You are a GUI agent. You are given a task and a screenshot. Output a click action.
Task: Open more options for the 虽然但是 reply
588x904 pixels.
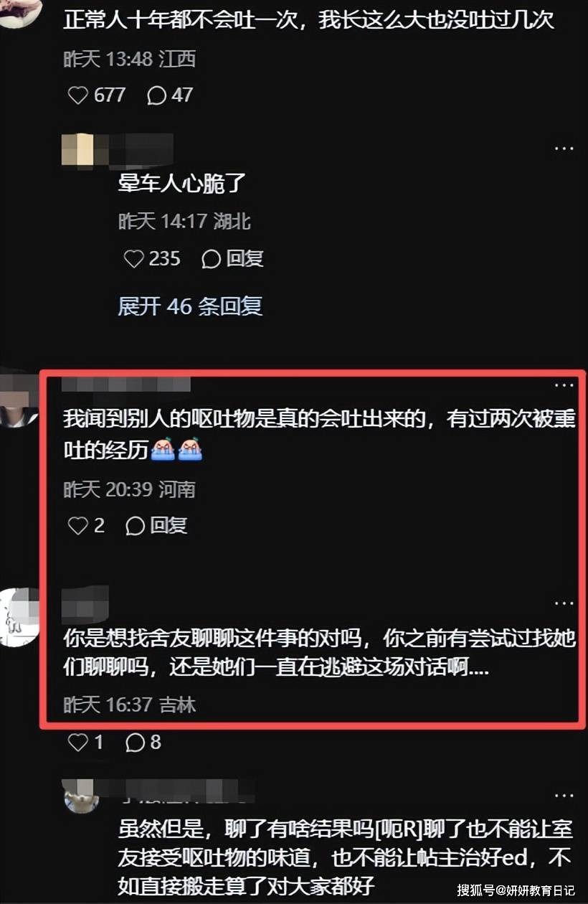pos(564,795)
